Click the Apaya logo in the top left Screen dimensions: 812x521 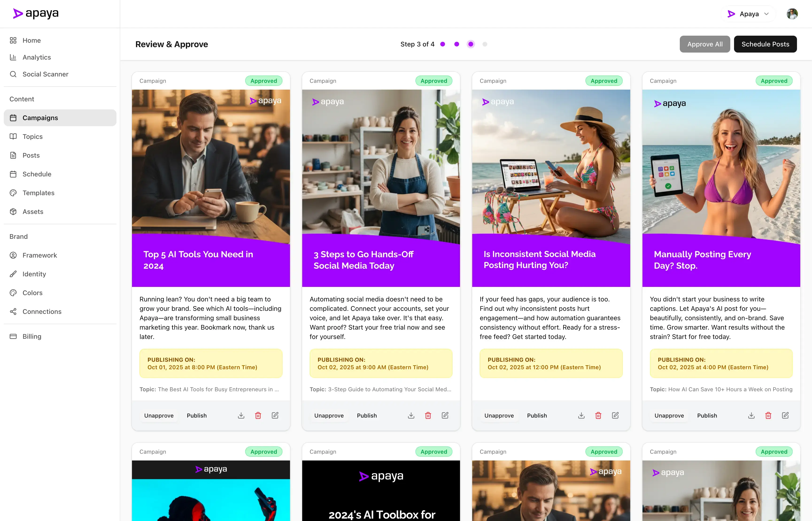point(35,13)
